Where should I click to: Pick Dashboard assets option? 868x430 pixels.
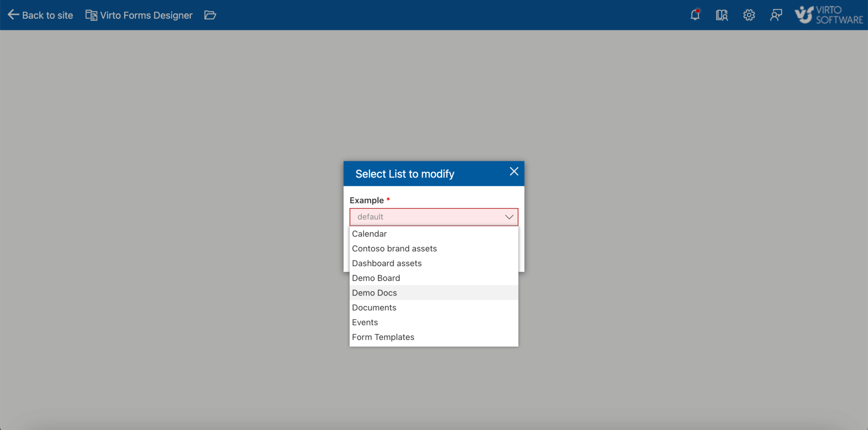[x=386, y=263]
